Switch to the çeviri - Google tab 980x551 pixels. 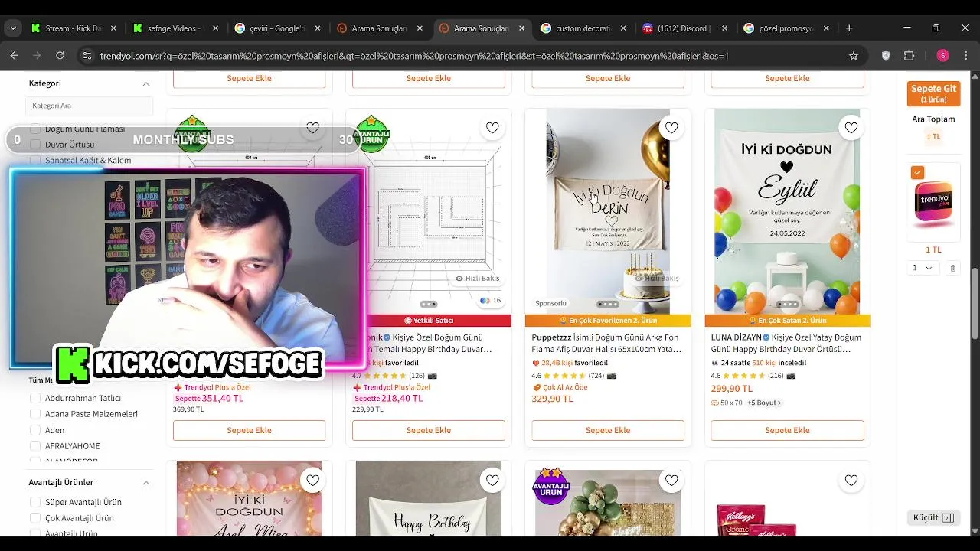click(276, 28)
